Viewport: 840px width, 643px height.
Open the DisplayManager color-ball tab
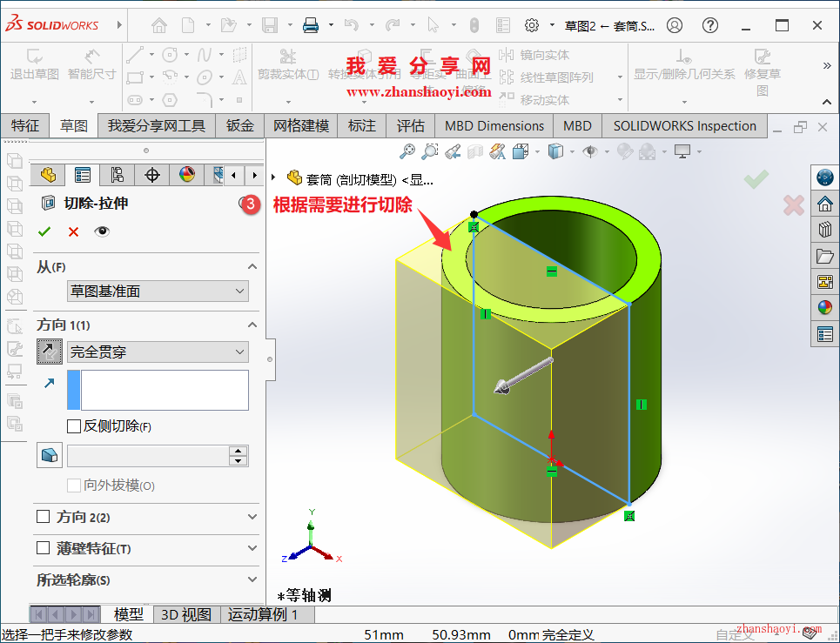187,175
